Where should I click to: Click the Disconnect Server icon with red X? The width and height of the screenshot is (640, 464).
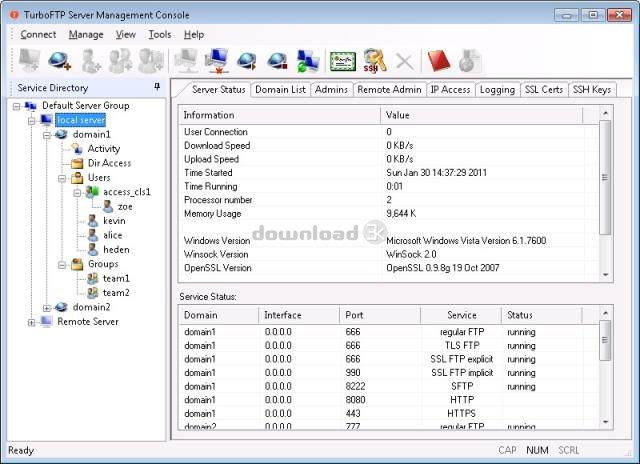click(216, 60)
